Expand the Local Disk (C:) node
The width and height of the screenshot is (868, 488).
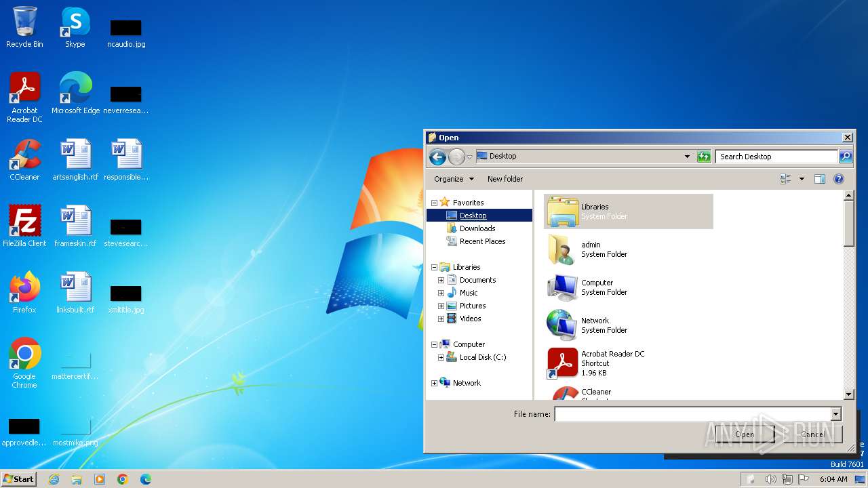tap(441, 357)
